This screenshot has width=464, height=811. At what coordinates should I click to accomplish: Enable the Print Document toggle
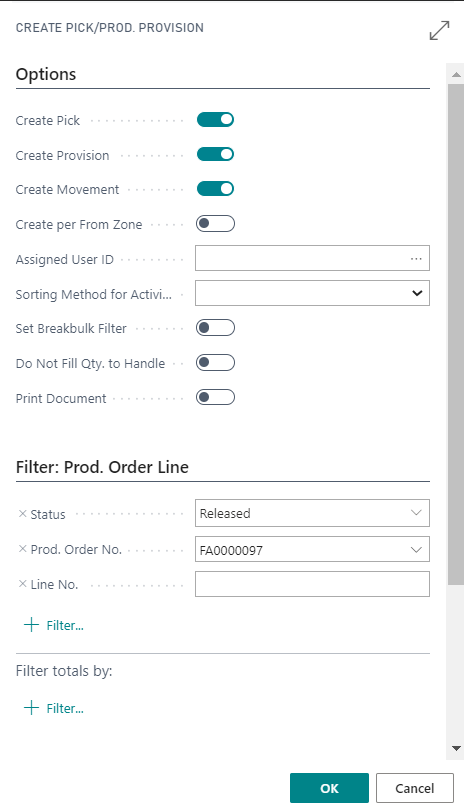coord(215,397)
